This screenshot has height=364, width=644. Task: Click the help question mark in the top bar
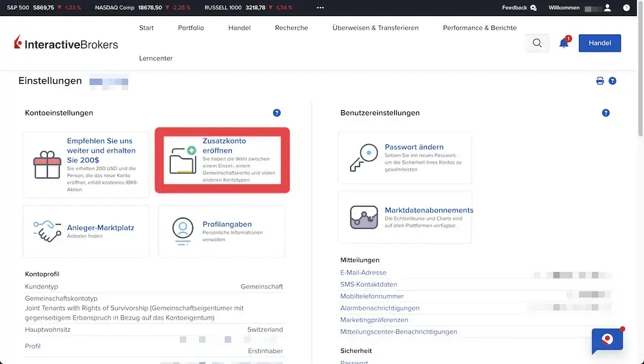[627, 8]
